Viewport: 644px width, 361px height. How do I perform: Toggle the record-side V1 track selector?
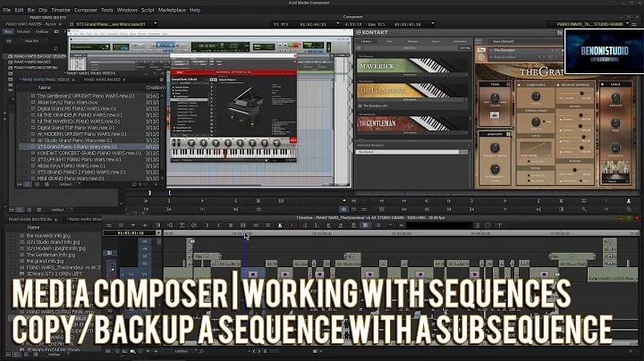tap(145, 273)
